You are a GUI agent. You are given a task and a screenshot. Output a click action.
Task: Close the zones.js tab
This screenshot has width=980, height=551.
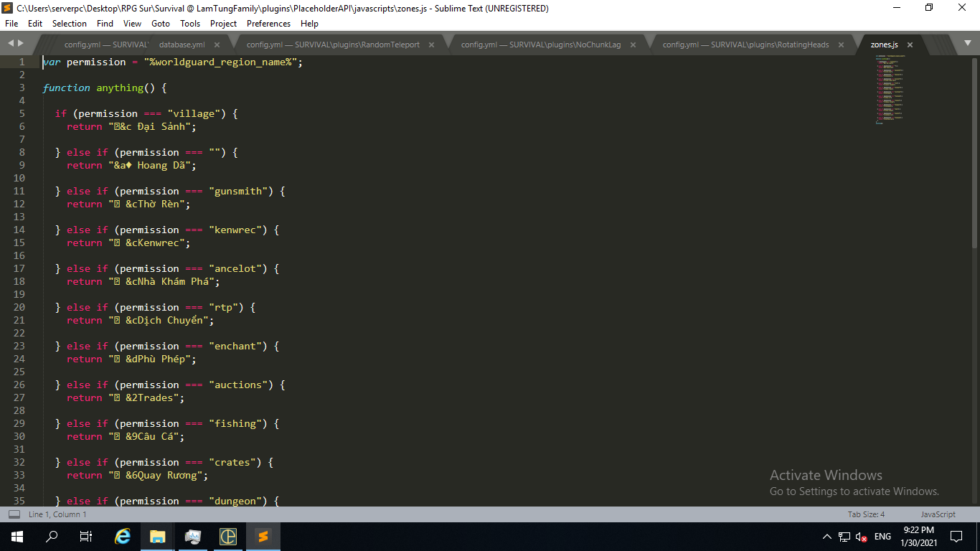click(x=910, y=44)
